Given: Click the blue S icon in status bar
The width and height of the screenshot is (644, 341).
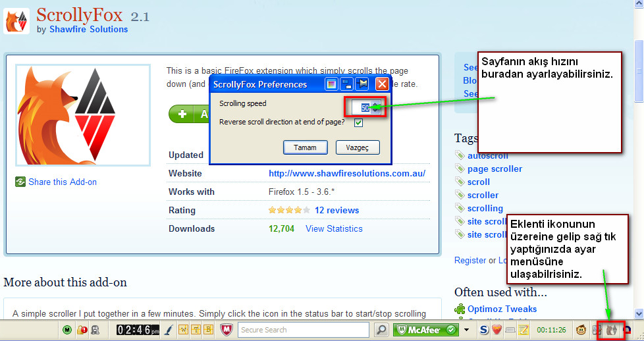Looking at the screenshot, I should [484, 330].
